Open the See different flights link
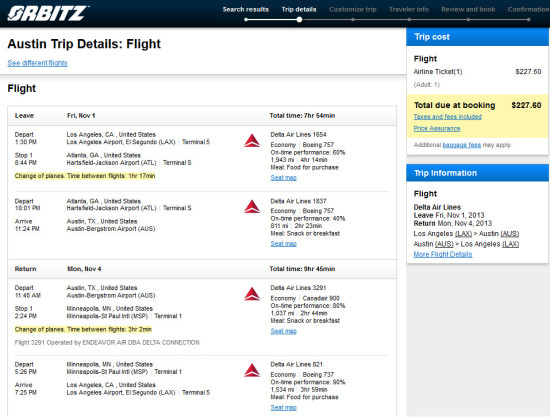The height and width of the screenshot is (417, 550). point(38,63)
